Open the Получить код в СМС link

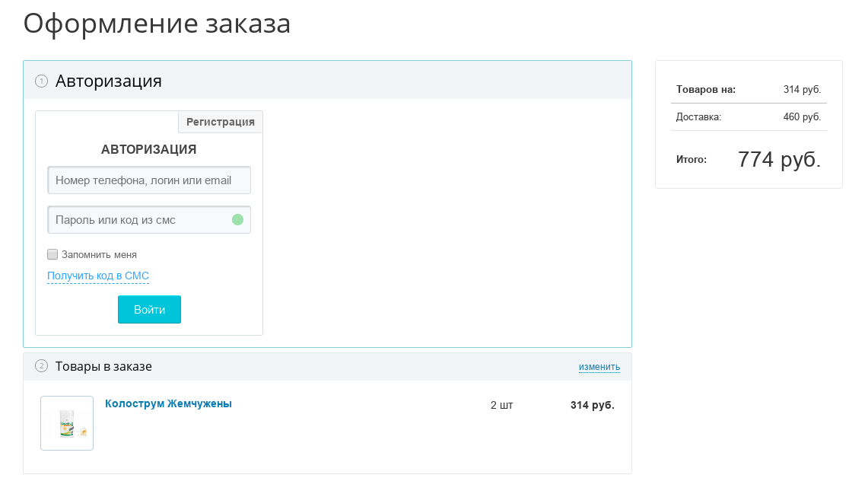(97, 276)
